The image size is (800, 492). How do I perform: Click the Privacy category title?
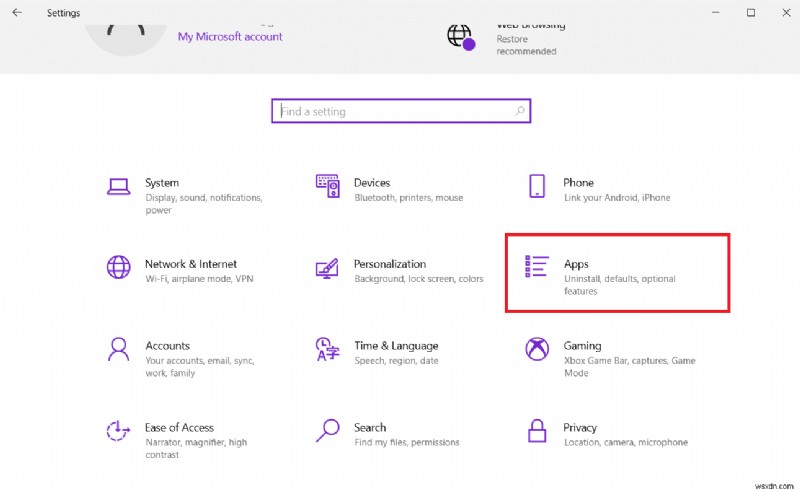(580, 428)
